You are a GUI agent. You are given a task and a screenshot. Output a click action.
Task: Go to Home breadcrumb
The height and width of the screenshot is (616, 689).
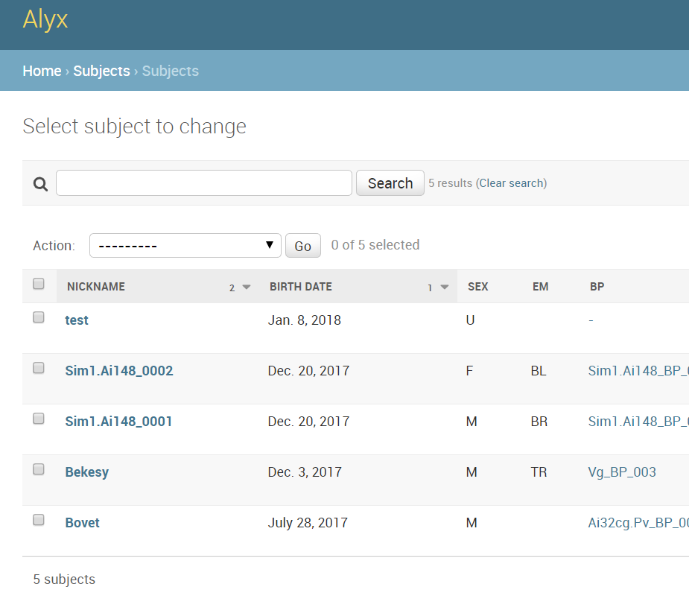coord(42,71)
